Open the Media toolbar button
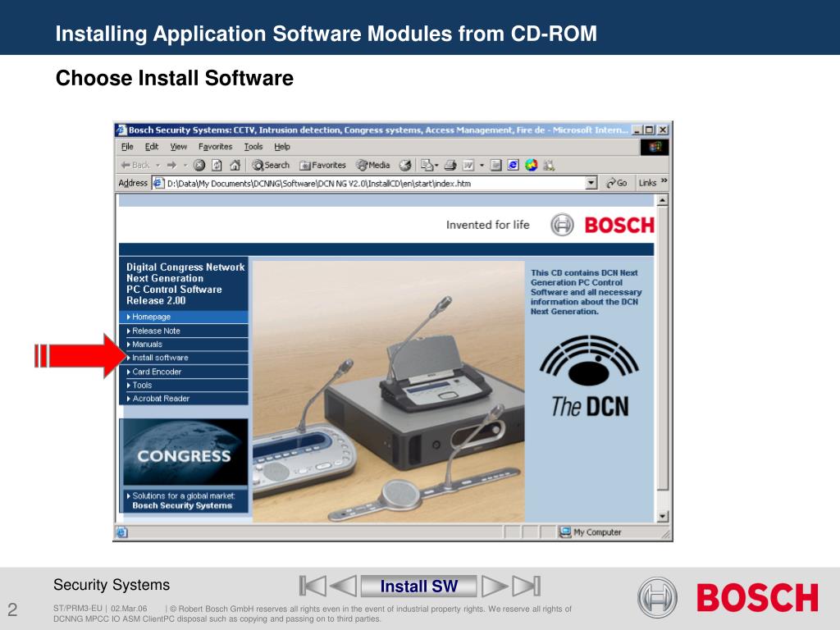 click(373, 165)
